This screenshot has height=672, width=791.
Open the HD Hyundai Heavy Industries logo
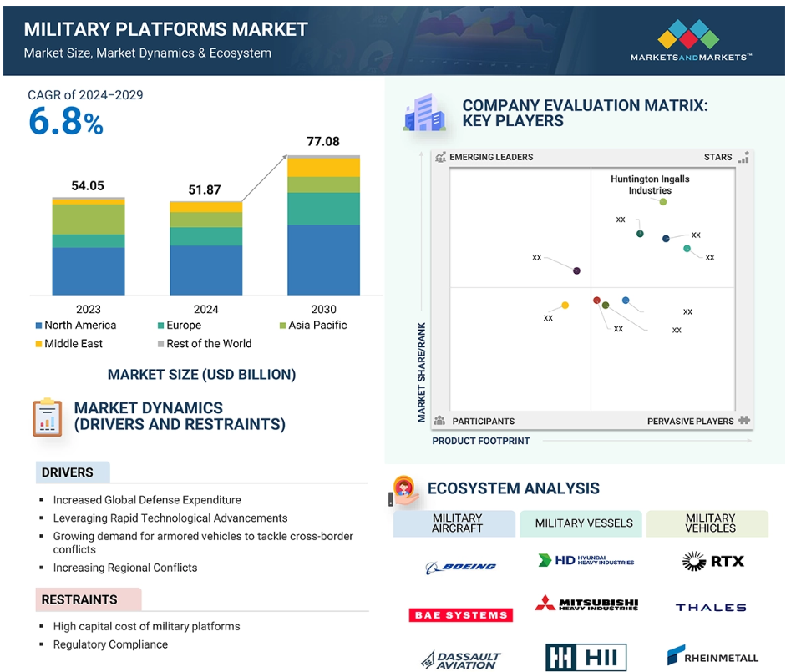click(x=586, y=561)
